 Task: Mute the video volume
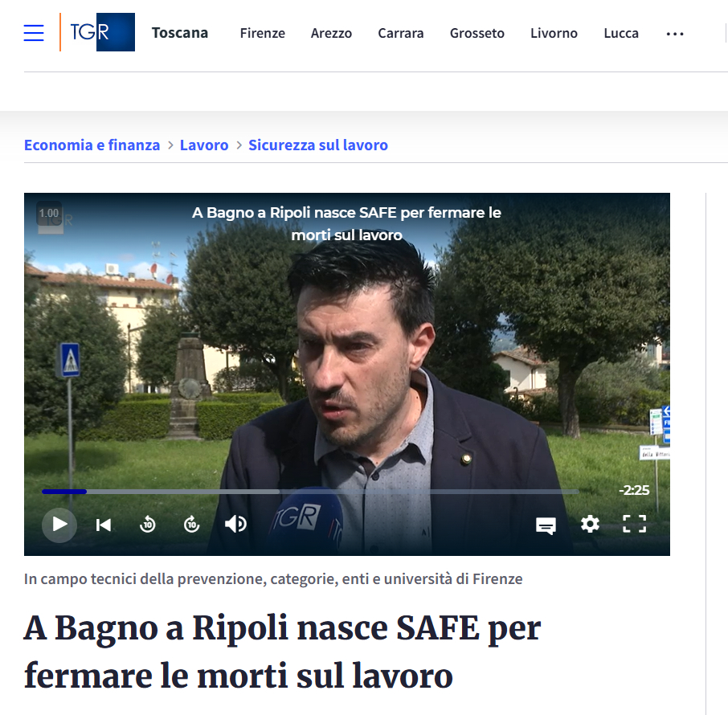coord(236,524)
